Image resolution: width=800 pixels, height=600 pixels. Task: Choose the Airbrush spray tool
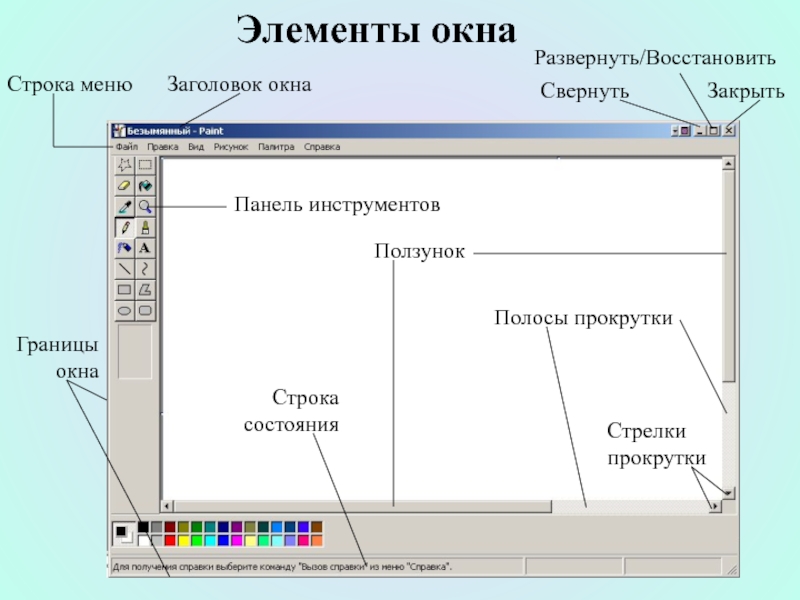[x=124, y=248]
